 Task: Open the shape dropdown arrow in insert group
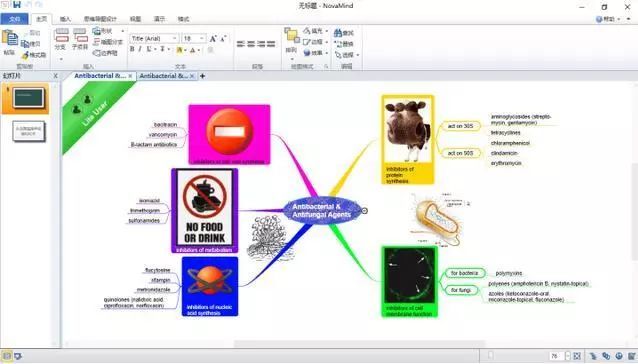coord(123,31)
